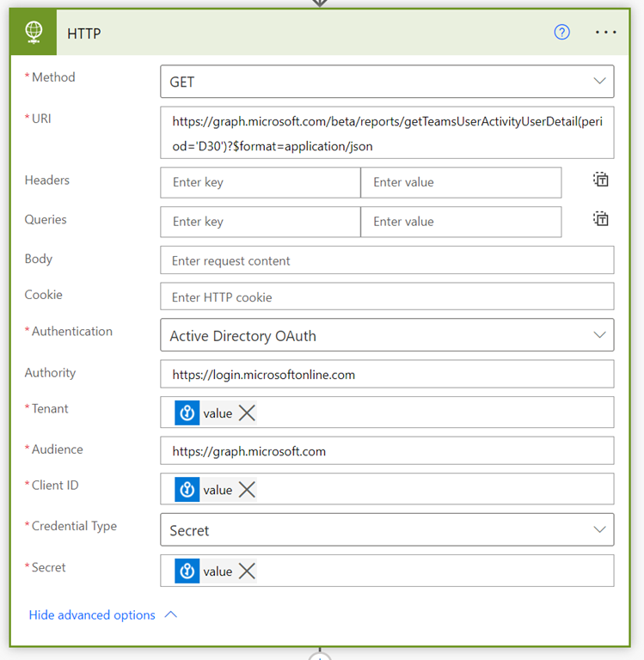Remove the Tenant value token
Screen dimensions: 644x660
coord(247,413)
